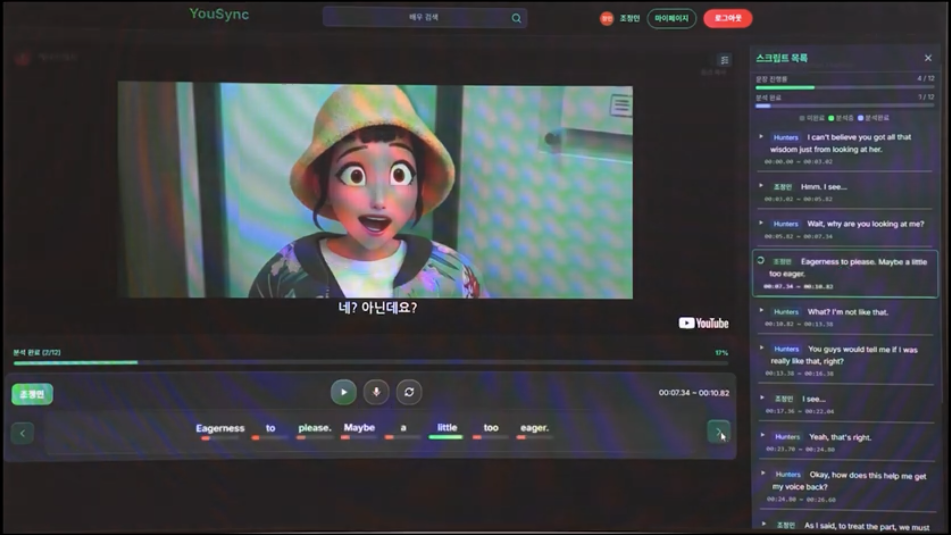
Task: Expand "Wait, why are you looking at me?" row
Action: coord(761,223)
